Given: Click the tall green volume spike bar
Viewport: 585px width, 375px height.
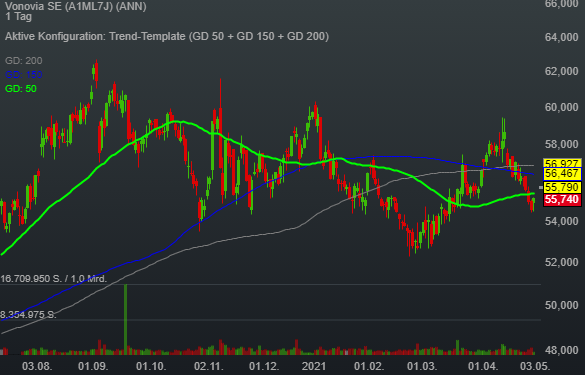Looking at the screenshot, I should tap(125, 319).
